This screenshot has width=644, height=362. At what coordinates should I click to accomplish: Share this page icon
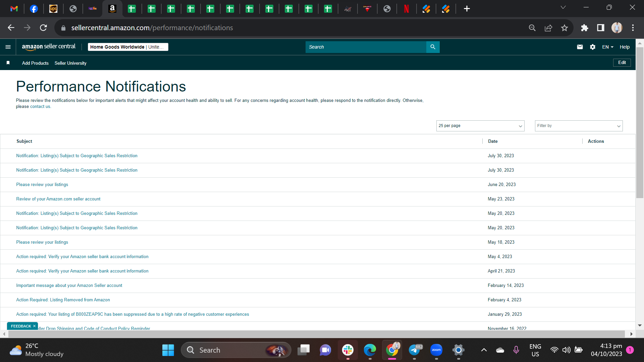(548, 28)
